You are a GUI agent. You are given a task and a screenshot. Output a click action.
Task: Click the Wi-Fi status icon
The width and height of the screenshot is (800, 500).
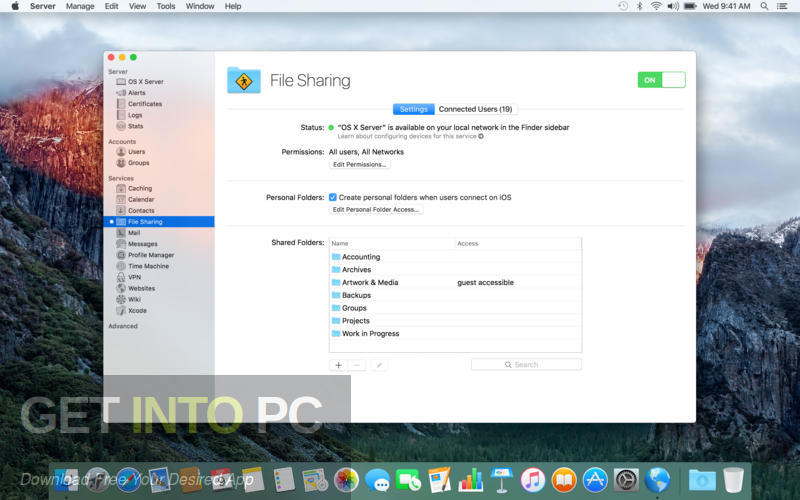pyautogui.click(x=656, y=6)
